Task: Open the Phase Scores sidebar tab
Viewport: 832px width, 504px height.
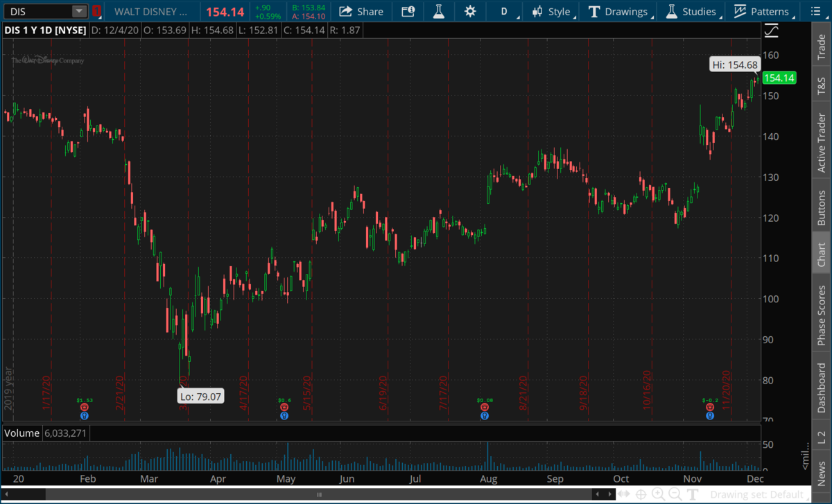Action: click(x=822, y=314)
